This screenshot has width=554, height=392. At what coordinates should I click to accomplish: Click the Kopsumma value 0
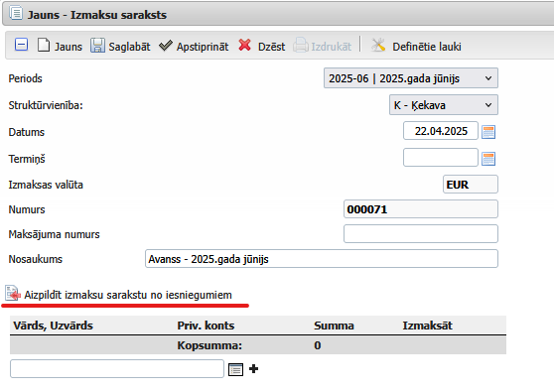tap(318, 345)
